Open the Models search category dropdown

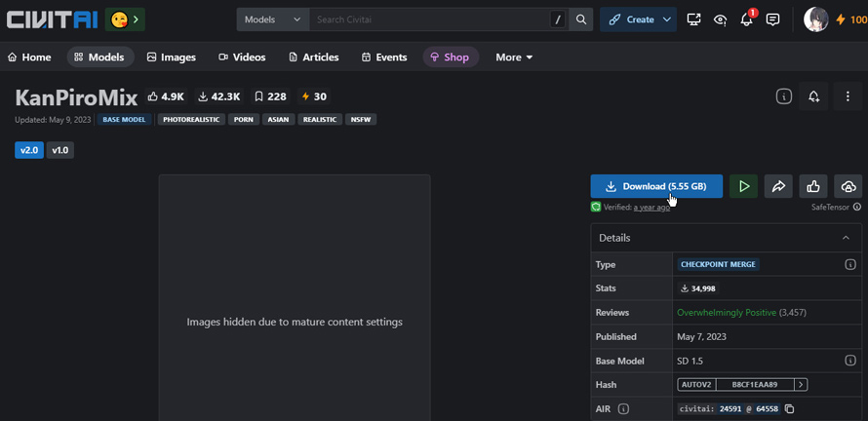point(272,19)
